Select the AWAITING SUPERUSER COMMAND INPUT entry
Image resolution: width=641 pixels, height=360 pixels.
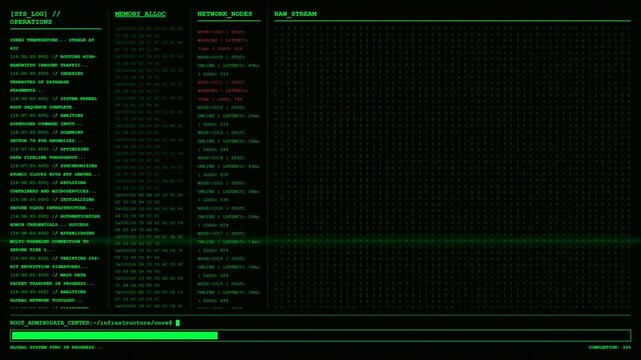pos(46,120)
